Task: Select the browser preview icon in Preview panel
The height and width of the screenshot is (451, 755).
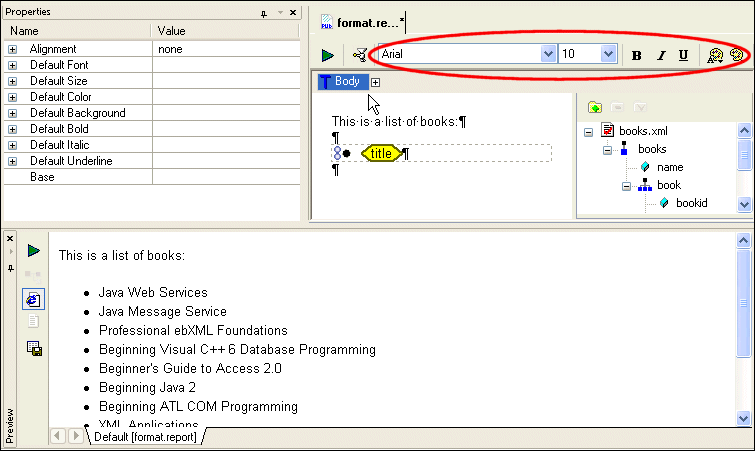Action: click(x=33, y=299)
